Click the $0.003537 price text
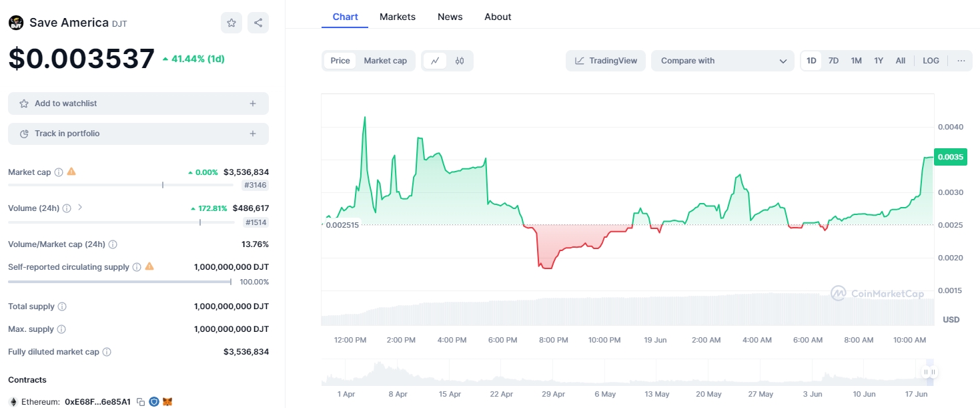980x408 pixels. pyautogui.click(x=81, y=59)
